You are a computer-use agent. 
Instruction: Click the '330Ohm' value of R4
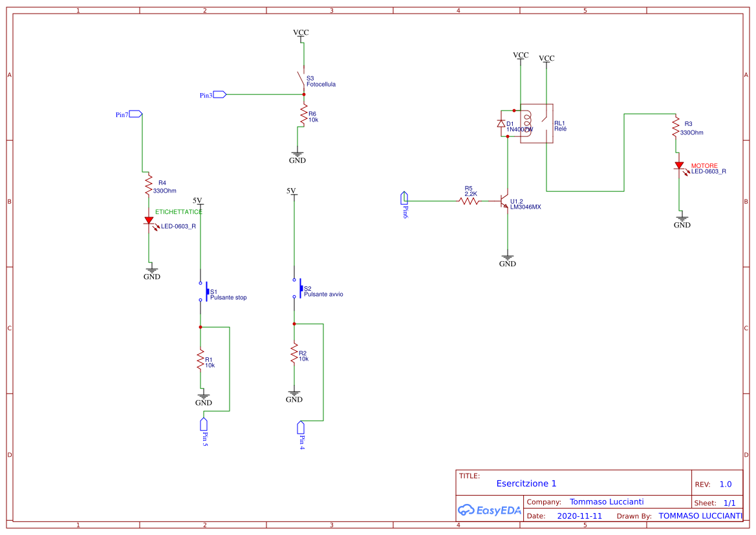(x=165, y=191)
